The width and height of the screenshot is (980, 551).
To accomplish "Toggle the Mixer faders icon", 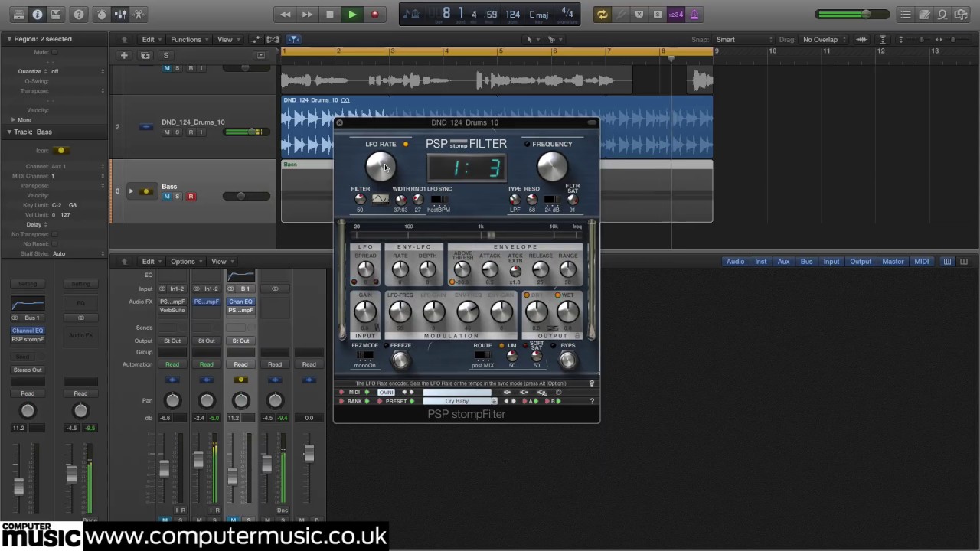I will coord(120,15).
